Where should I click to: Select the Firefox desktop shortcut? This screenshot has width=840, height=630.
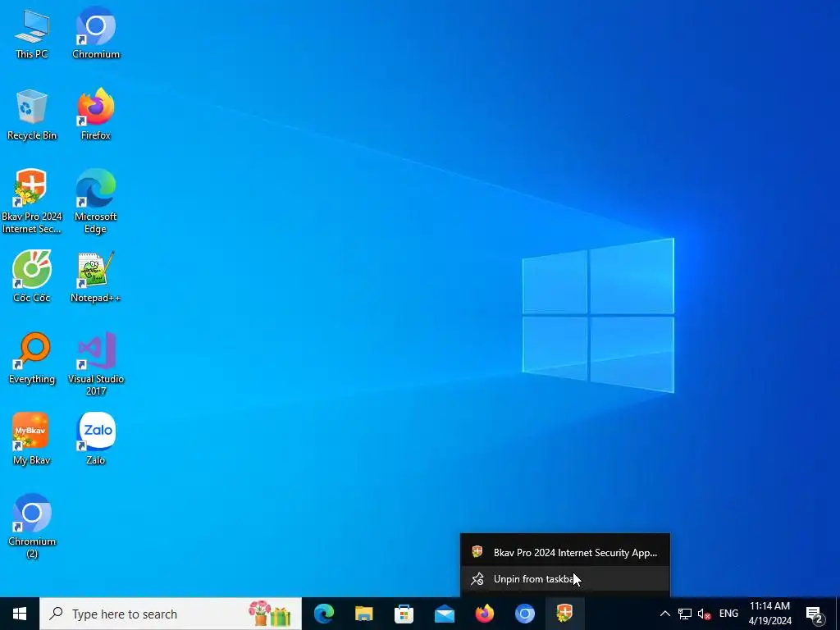click(x=96, y=115)
